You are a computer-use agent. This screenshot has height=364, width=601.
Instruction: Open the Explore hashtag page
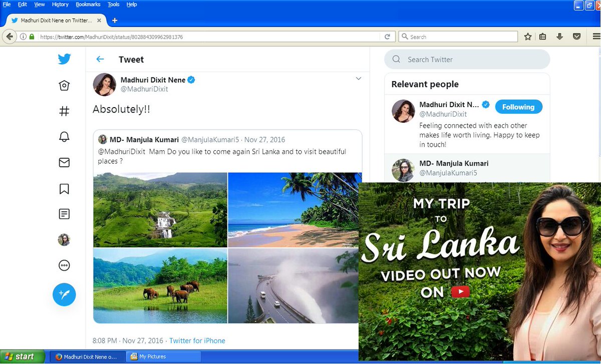64,111
